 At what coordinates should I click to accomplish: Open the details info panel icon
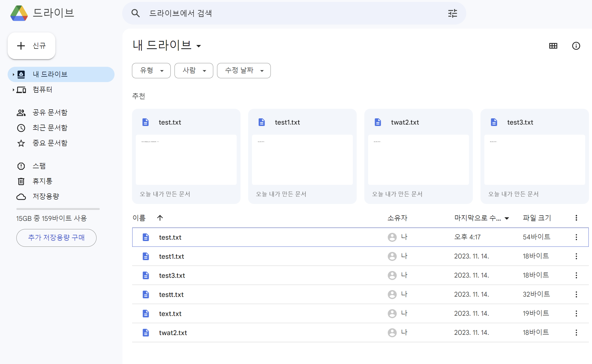pyautogui.click(x=576, y=46)
